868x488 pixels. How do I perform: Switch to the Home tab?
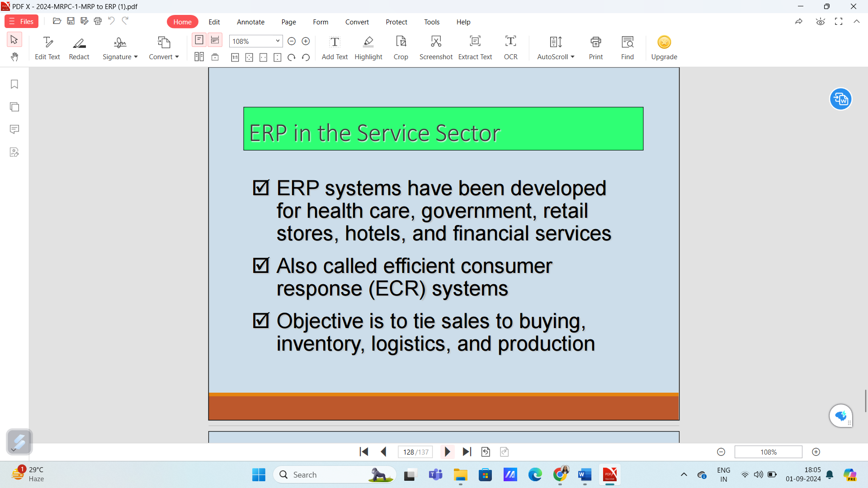click(x=183, y=22)
